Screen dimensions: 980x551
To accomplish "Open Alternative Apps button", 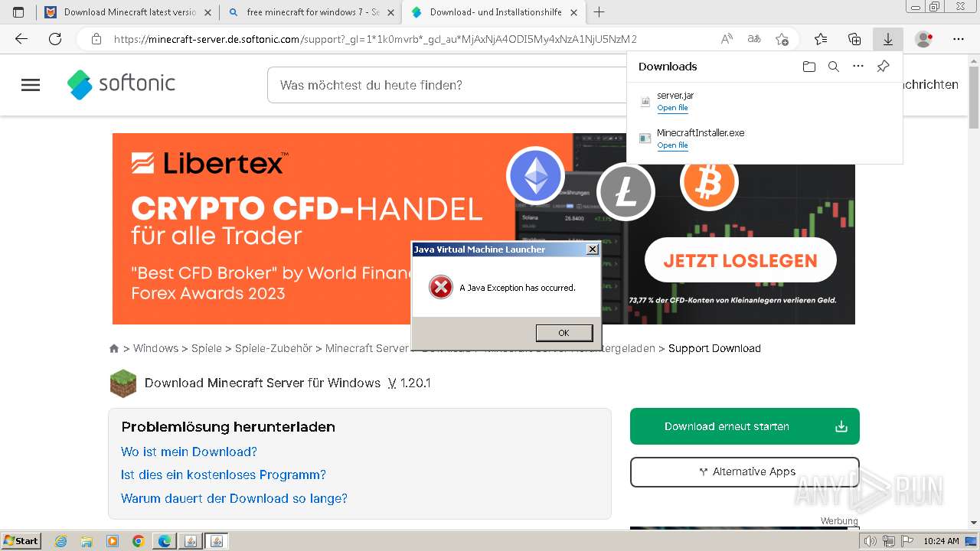I will click(x=745, y=472).
